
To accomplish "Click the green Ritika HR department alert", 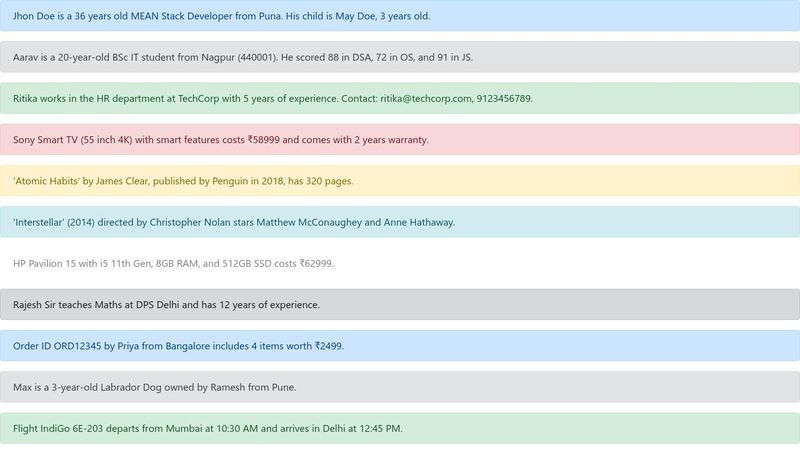I will pos(400,99).
